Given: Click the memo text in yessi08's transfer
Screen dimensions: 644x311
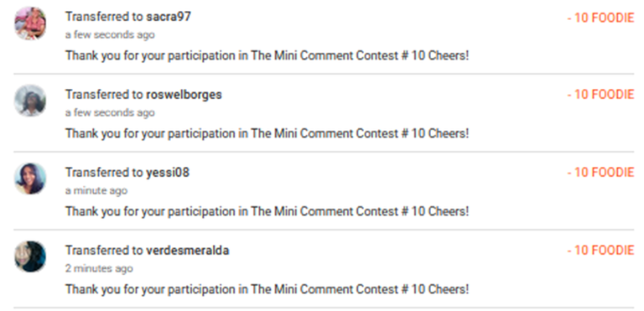Looking at the screenshot, I should [x=267, y=211].
